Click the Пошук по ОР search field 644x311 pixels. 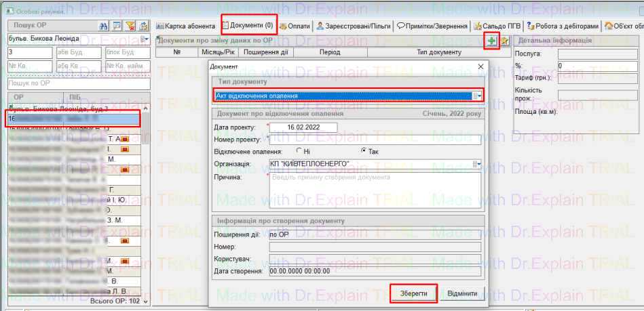[78, 83]
